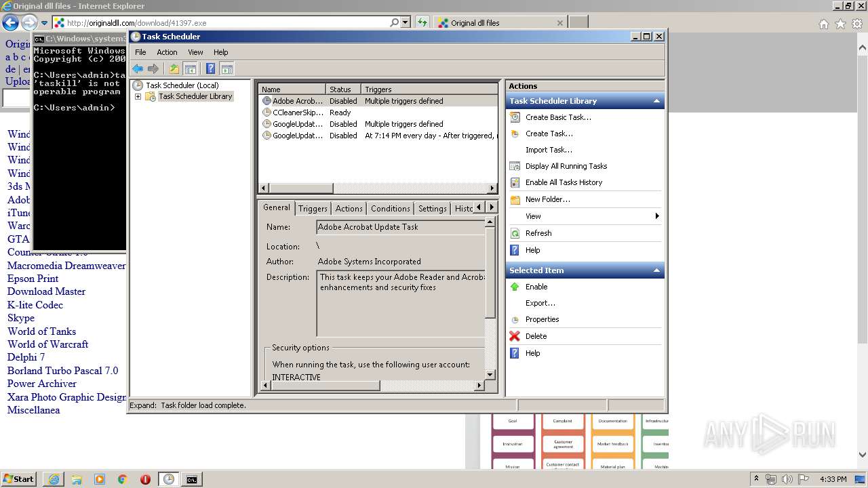Click the green Refresh icon
Image resolution: width=868 pixels, height=488 pixels.
pos(515,233)
